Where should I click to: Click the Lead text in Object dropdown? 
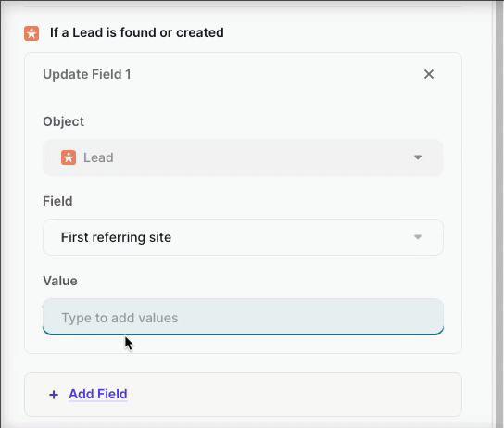(98, 157)
